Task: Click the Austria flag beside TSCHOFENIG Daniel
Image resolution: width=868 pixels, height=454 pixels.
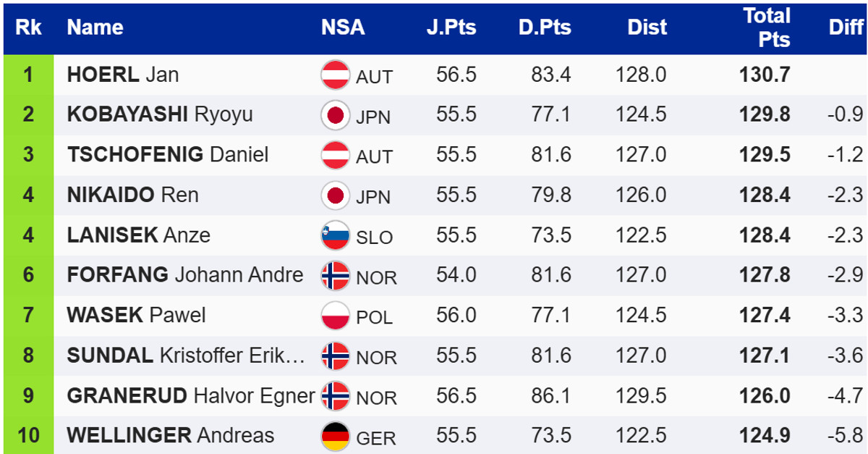Action: pos(335,156)
